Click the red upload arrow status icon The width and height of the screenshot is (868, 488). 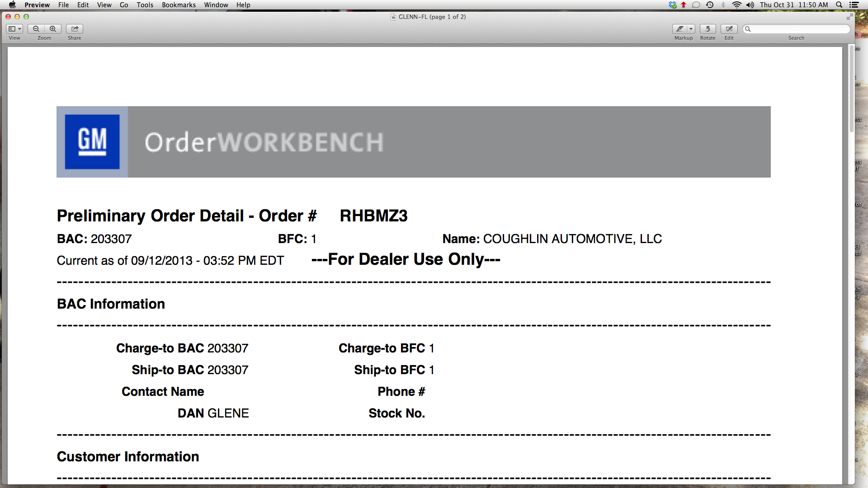[x=684, y=5]
